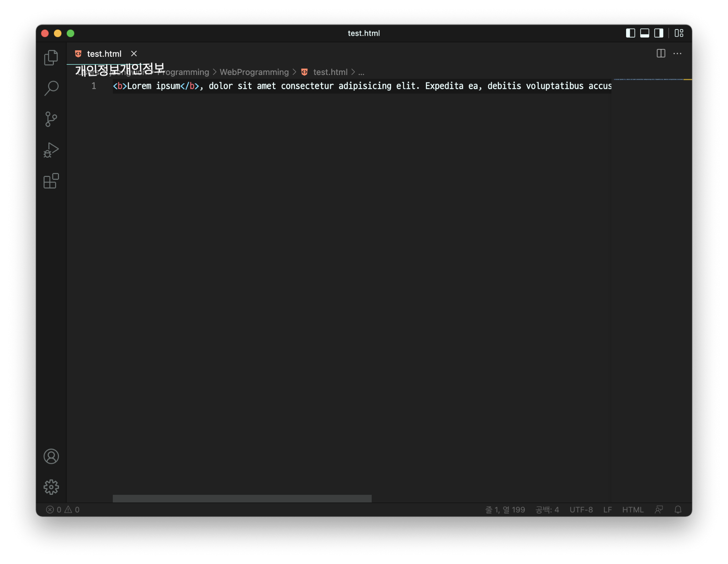Open the Search view icon

[51, 88]
